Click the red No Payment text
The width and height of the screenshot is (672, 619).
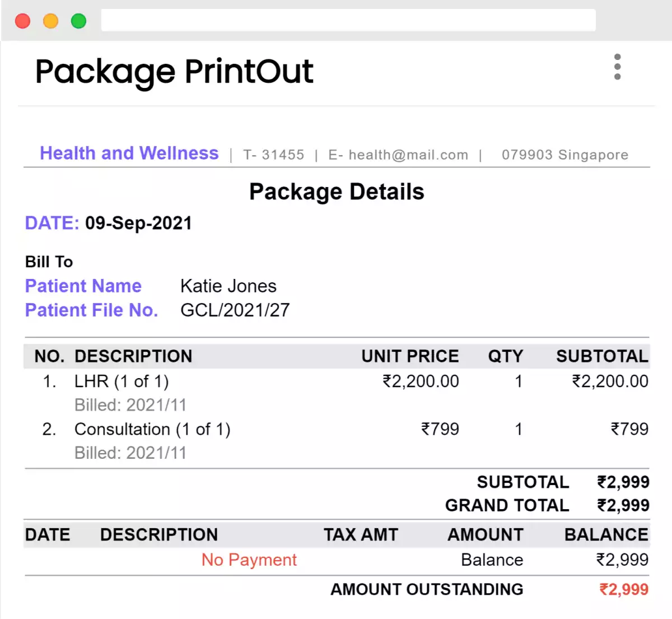coord(249,560)
